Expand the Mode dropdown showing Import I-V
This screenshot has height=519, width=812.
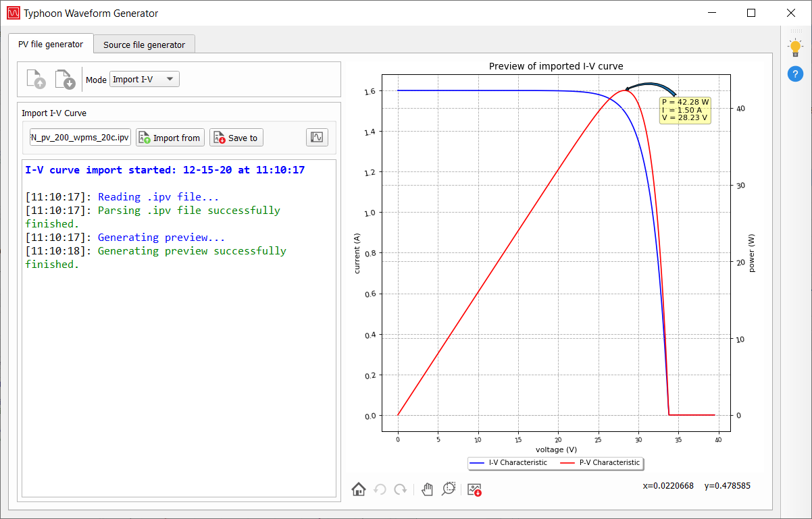coord(145,80)
